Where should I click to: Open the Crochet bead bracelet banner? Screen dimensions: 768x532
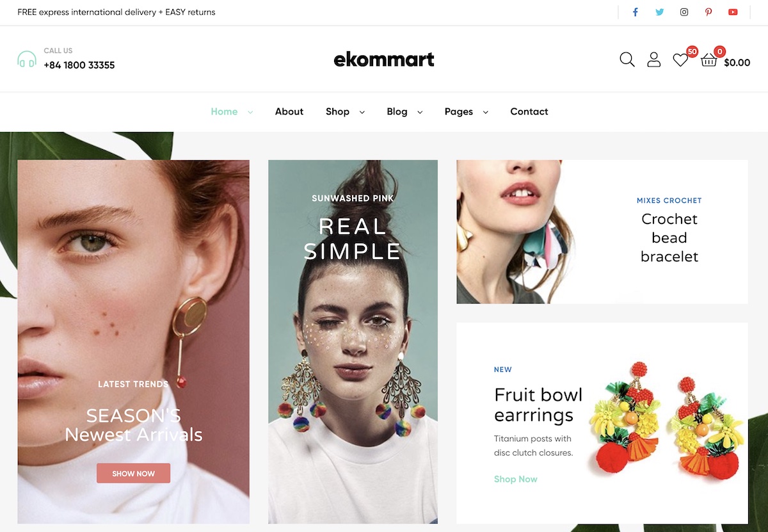click(602, 232)
